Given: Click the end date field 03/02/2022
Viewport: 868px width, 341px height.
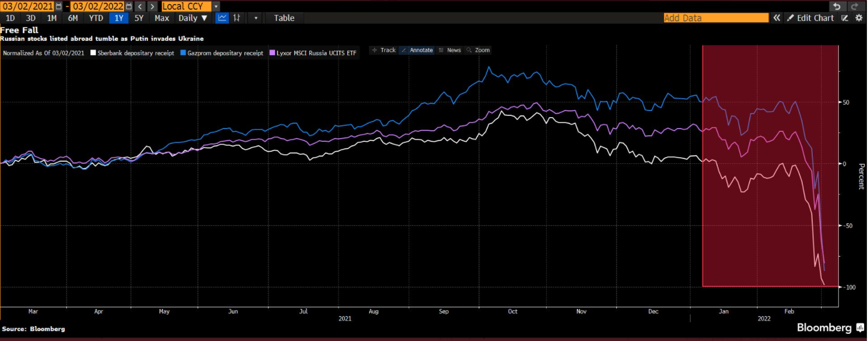Looking at the screenshot, I should point(98,7).
